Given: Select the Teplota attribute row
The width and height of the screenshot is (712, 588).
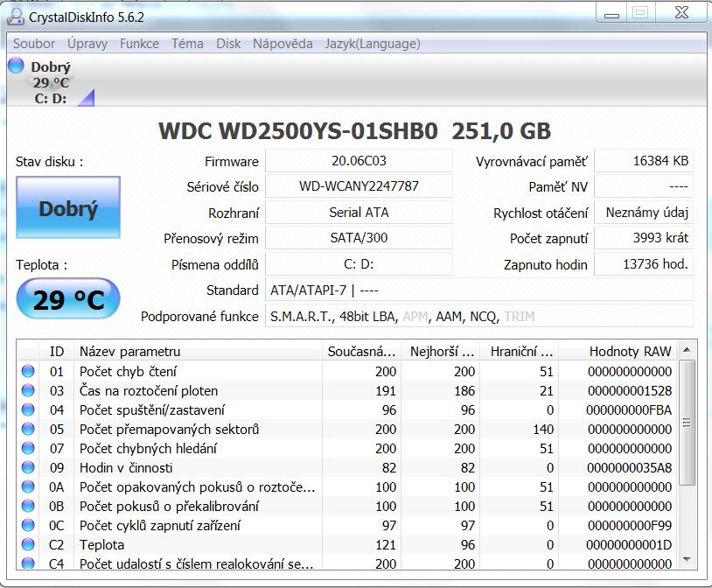Looking at the screenshot, I should point(347,544).
